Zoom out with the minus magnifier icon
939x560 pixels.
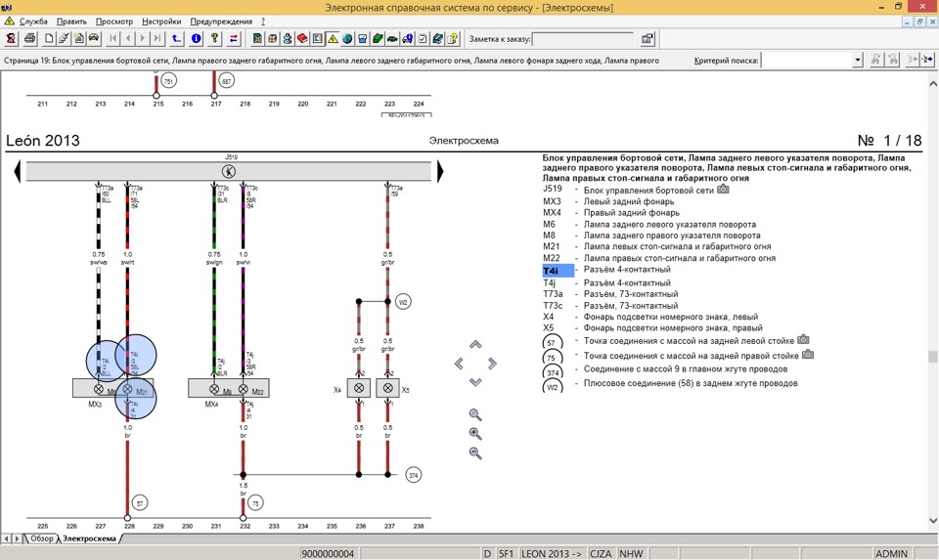475,453
